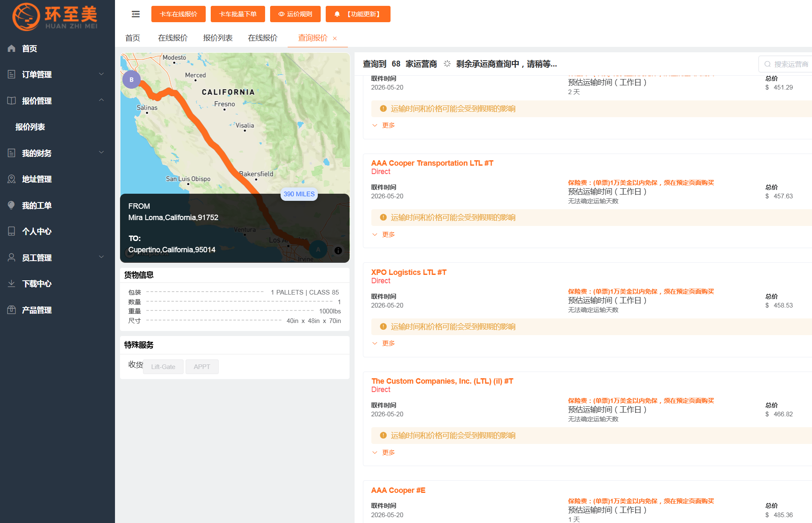This screenshot has width=812, height=523.
Task: Select the active 查询报价 tab
Action: [313, 38]
